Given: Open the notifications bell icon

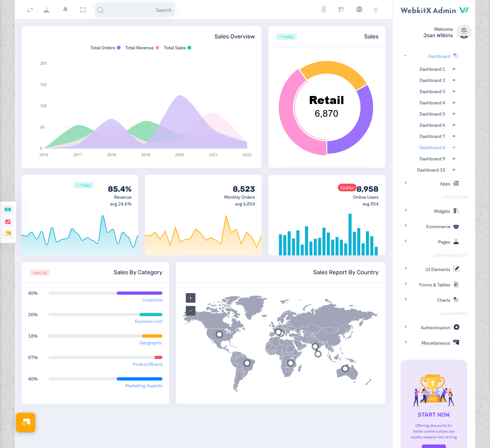Looking at the screenshot, I should pos(65,10).
